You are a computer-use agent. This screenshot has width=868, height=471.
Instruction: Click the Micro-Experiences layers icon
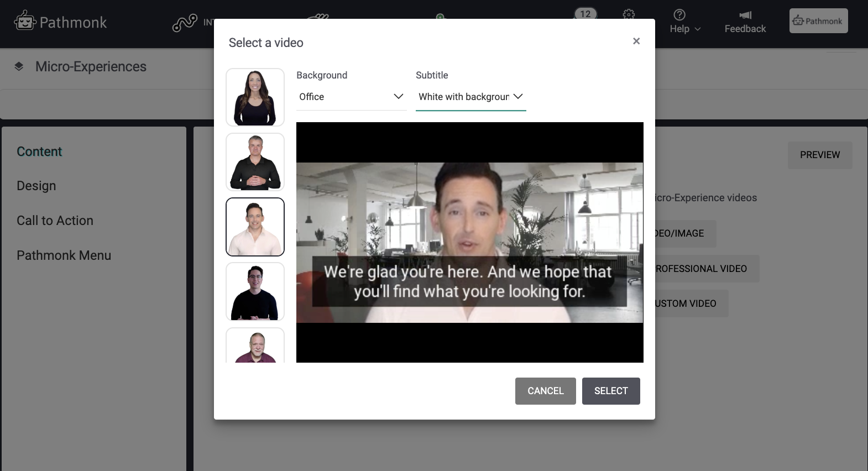(19, 66)
